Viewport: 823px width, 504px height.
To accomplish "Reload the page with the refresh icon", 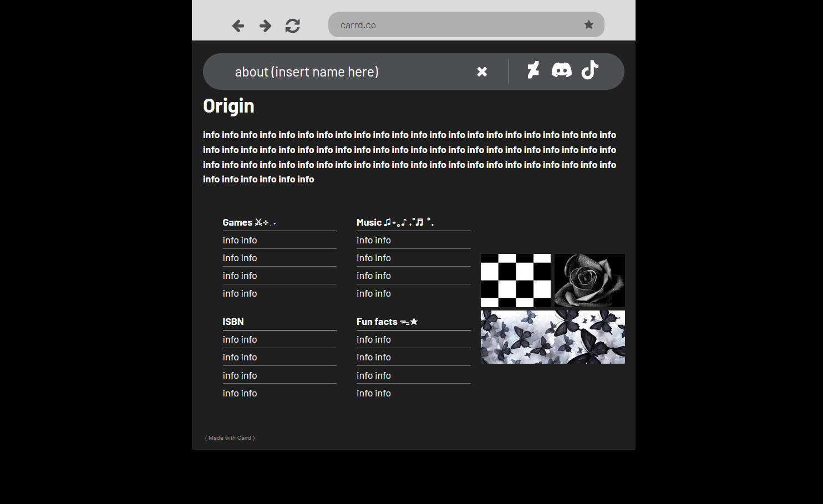I will point(292,26).
